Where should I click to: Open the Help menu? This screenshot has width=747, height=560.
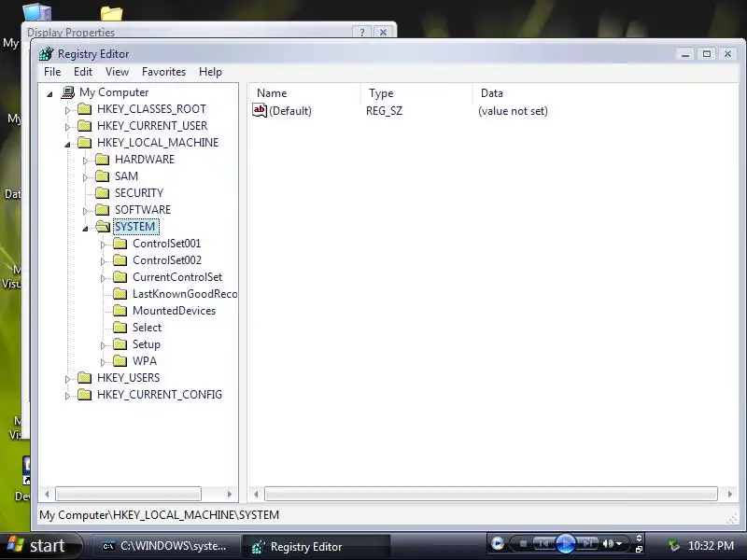click(x=211, y=72)
